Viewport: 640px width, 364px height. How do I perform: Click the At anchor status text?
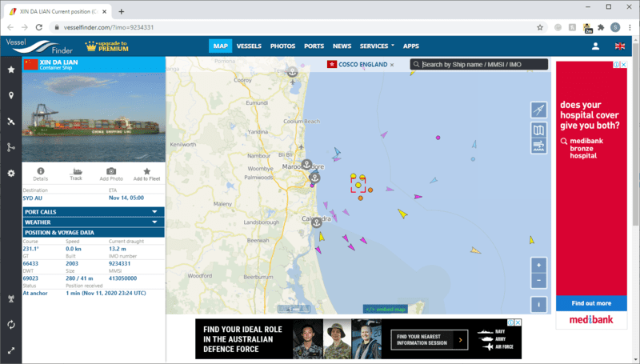point(35,293)
